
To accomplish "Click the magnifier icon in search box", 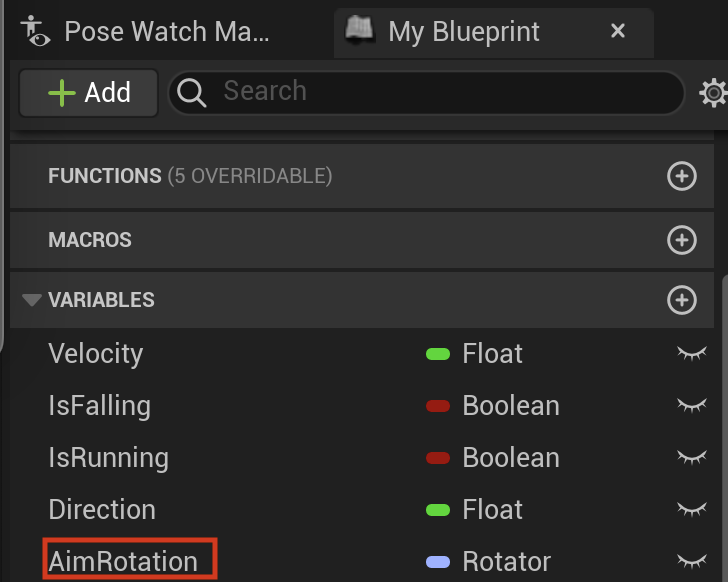I will point(191,92).
